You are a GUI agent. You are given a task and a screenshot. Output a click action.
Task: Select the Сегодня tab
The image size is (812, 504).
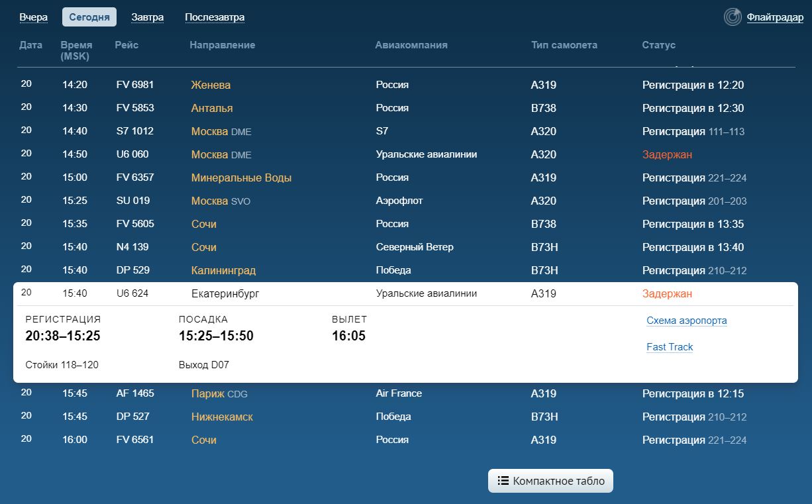pos(89,17)
